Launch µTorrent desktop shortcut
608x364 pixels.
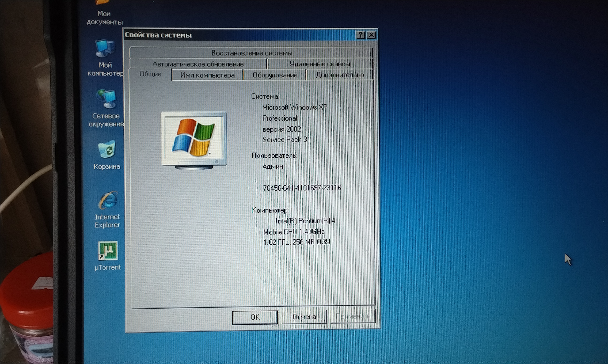coord(108,250)
